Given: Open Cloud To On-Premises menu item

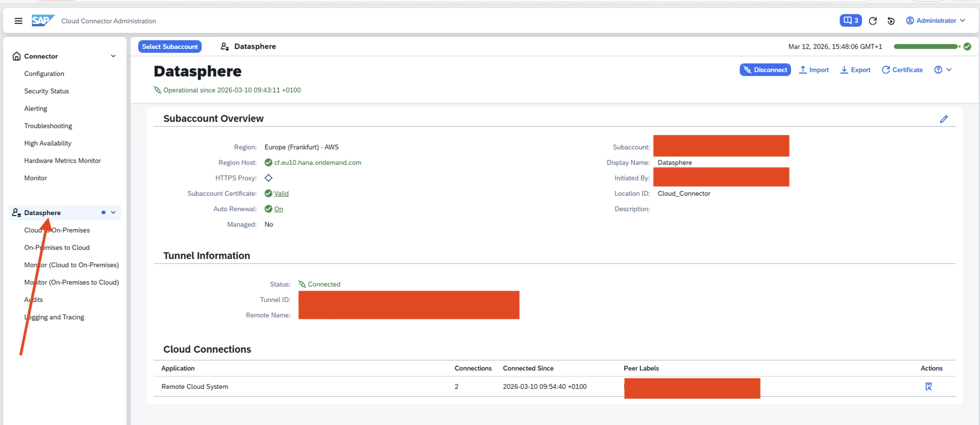Looking at the screenshot, I should [x=57, y=230].
